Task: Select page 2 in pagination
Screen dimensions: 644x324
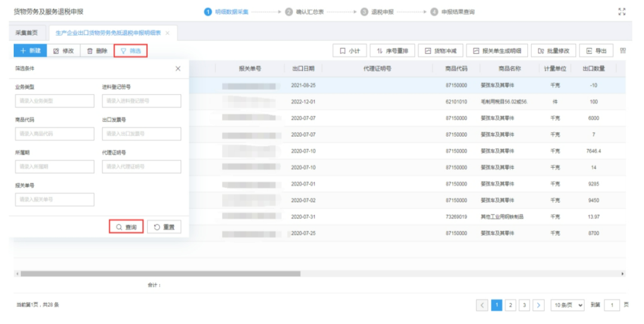Action: click(x=510, y=306)
